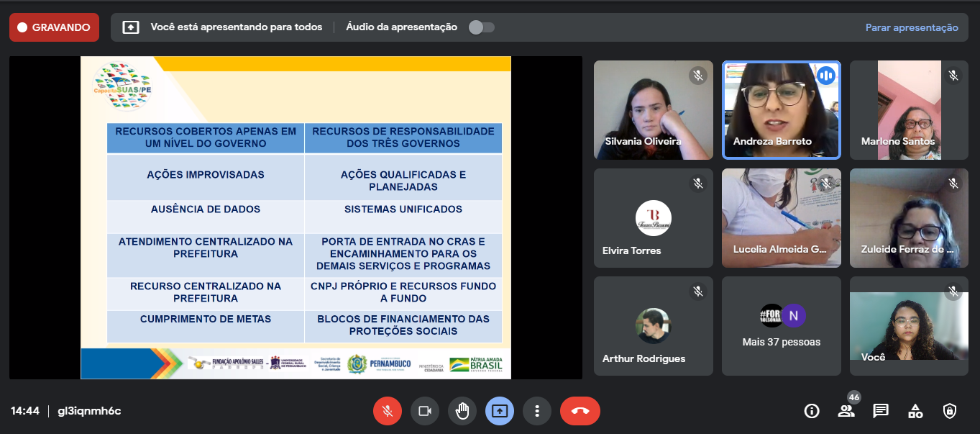The image size is (980, 434).
Task: Toggle presentation audio switch
Action: pos(481,27)
